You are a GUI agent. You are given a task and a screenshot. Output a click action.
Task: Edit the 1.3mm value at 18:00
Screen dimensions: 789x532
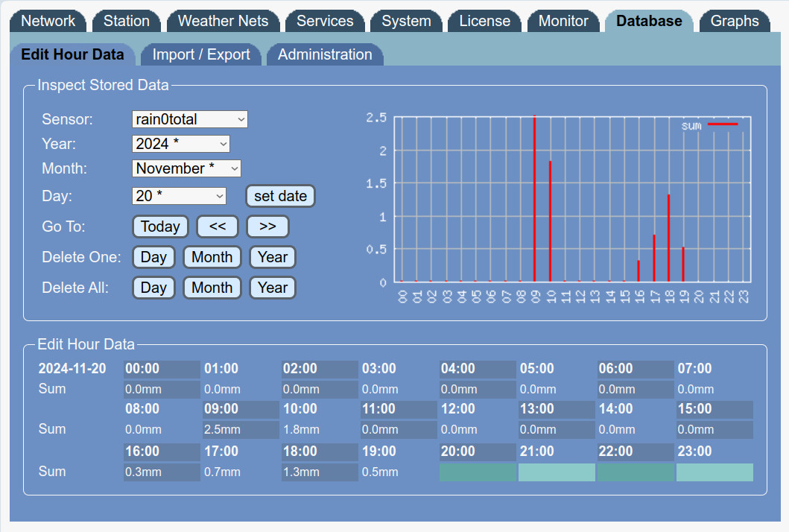click(320, 472)
